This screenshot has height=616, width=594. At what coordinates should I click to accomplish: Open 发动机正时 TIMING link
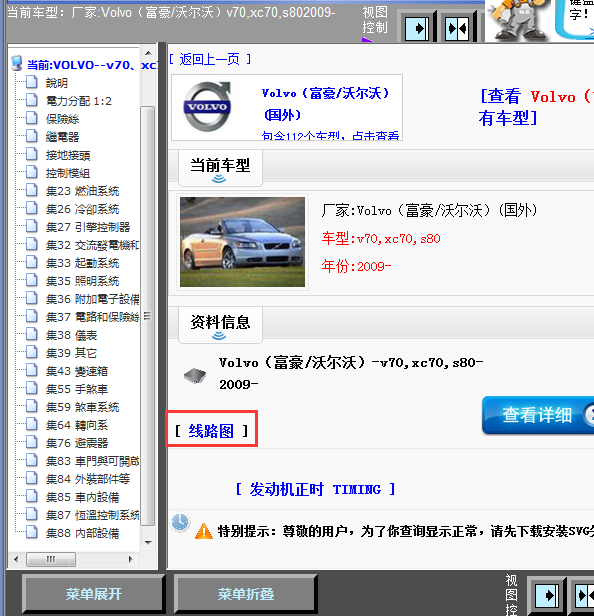coord(315,489)
